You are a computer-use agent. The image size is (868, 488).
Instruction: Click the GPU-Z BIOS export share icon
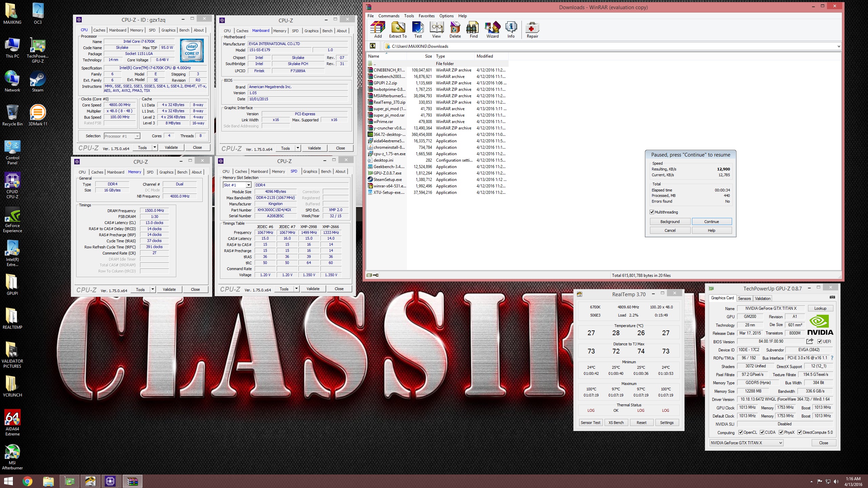click(x=810, y=341)
